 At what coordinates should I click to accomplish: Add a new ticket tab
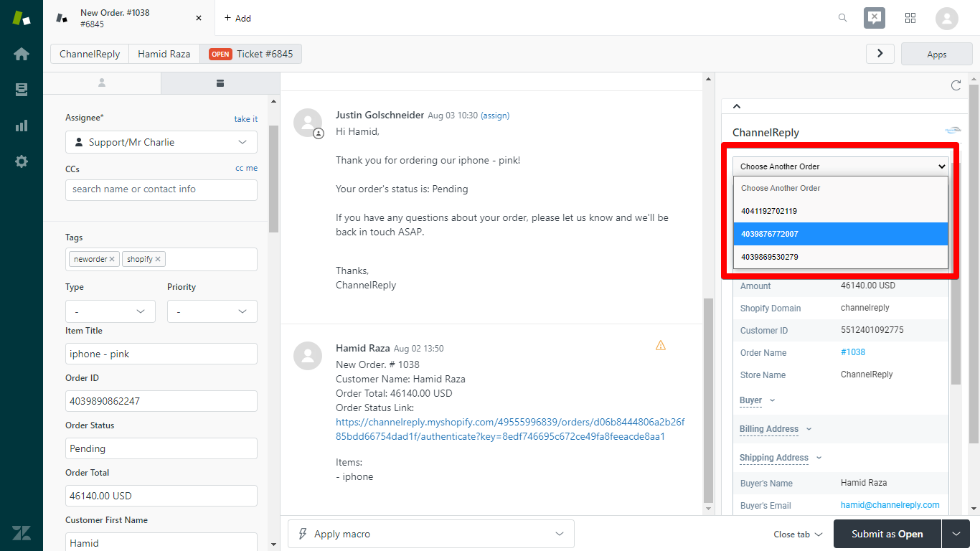point(237,18)
